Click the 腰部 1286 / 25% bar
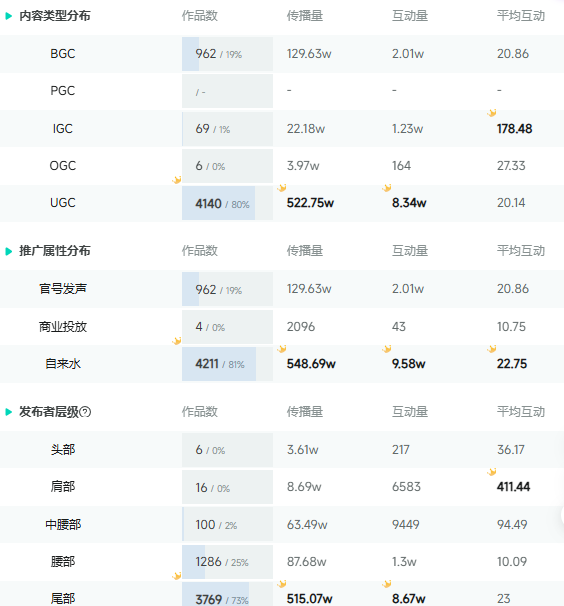 click(x=227, y=562)
